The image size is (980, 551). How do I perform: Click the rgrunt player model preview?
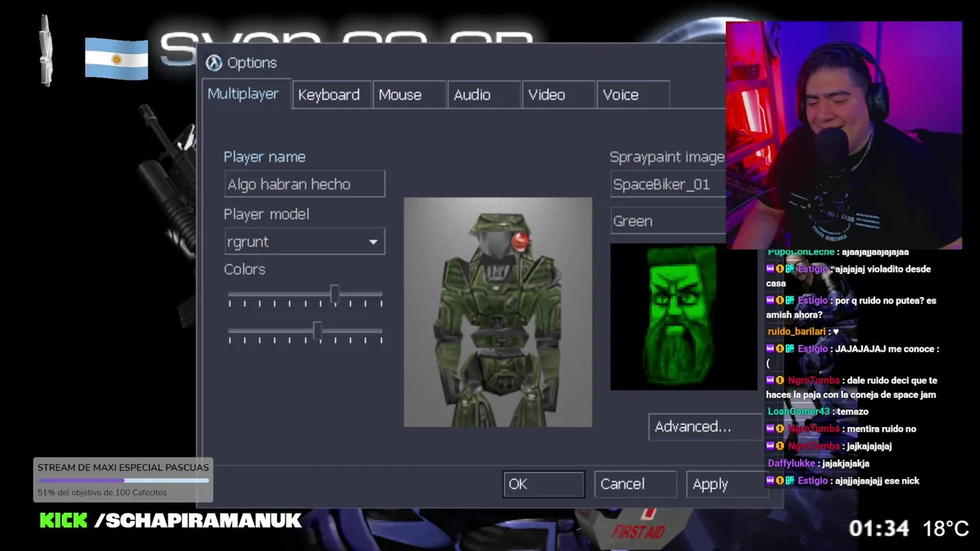point(498,312)
